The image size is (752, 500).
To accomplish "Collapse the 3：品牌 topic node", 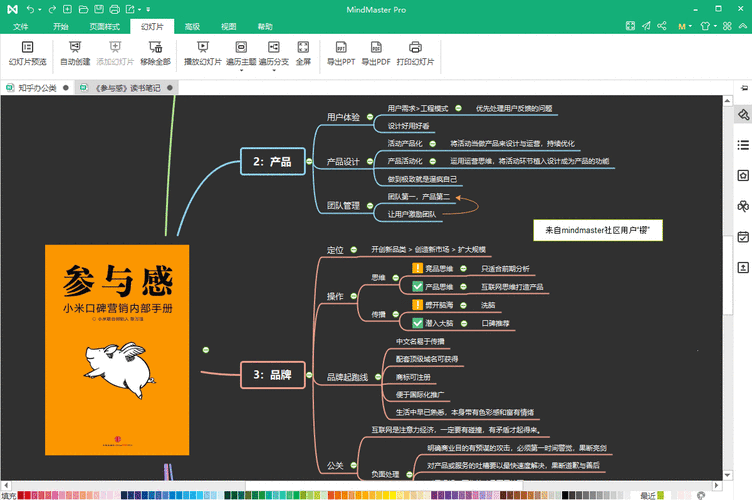I will click(307, 375).
